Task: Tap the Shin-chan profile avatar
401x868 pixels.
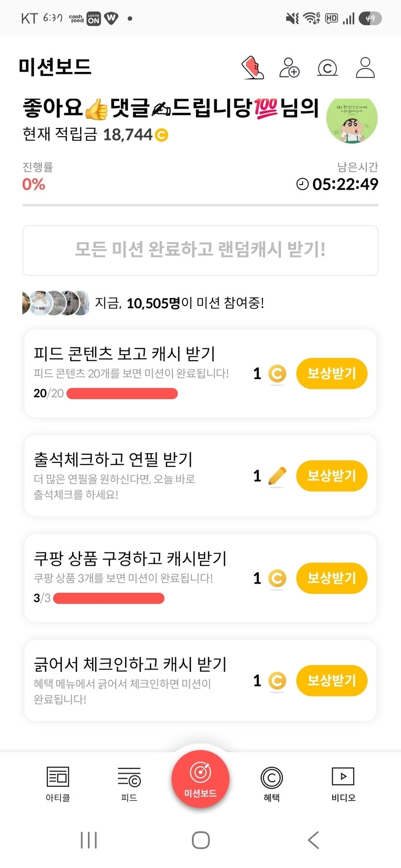Action: coord(352,120)
